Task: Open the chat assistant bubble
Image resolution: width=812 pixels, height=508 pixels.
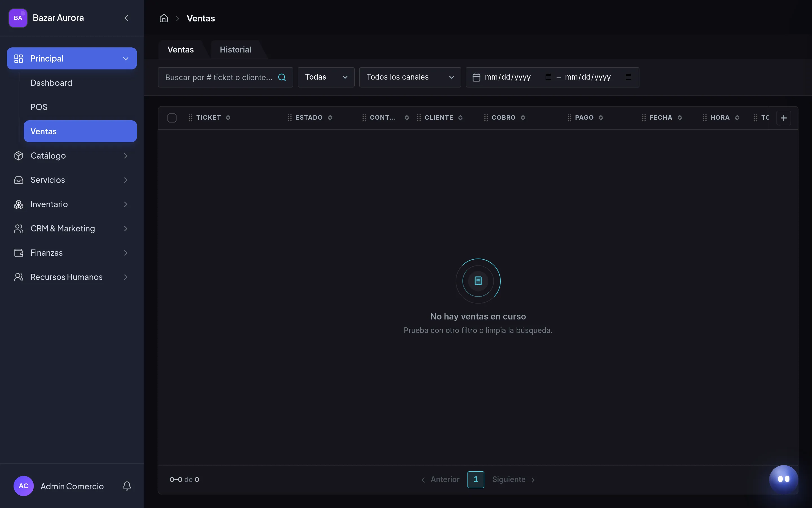Action: click(x=784, y=479)
